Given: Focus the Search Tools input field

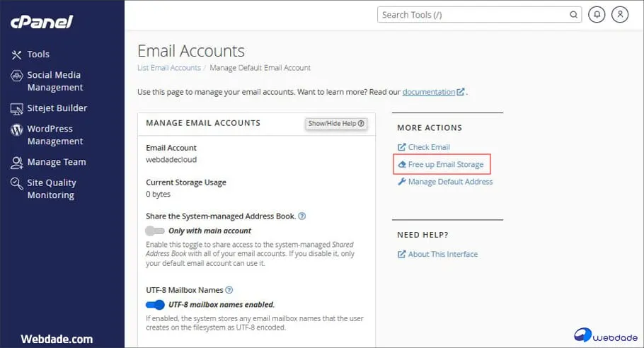Looking at the screenshot, I should tap(474, 15).
